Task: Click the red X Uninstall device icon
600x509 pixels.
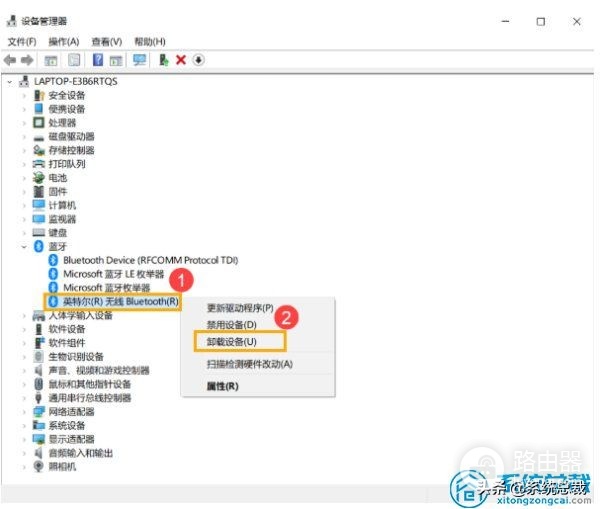Action: 181,60
